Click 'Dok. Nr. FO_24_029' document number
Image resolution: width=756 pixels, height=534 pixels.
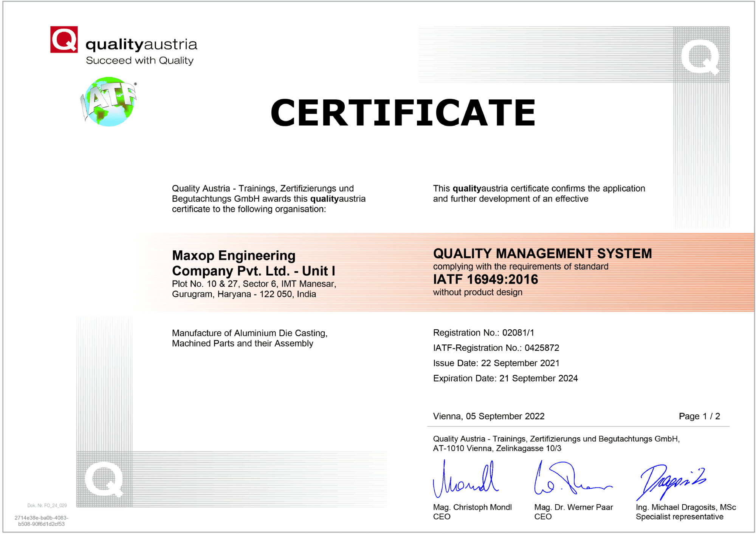click(x=47, y=505)
